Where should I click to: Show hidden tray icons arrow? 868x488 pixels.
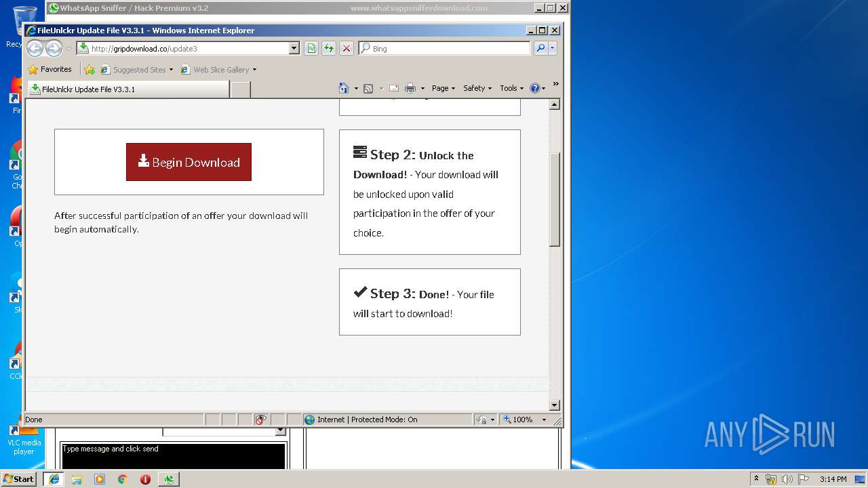(x=756, y=479)
